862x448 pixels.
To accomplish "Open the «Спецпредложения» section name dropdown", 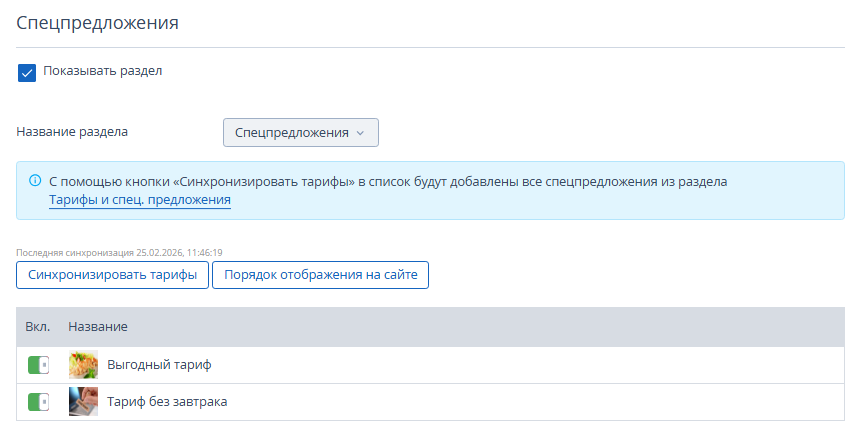I will (x=300, y=132).
